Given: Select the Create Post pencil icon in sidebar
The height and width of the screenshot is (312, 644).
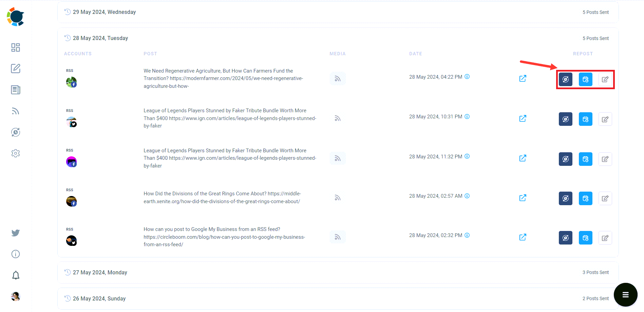Looking at the screenshot, I should 15,69.
